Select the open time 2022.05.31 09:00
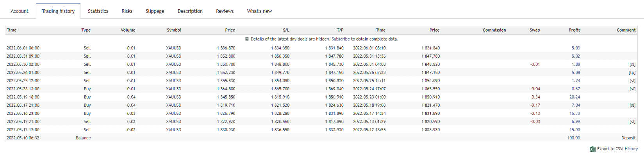This screenshot has width=644, height=153. click(x=23, y=56)
